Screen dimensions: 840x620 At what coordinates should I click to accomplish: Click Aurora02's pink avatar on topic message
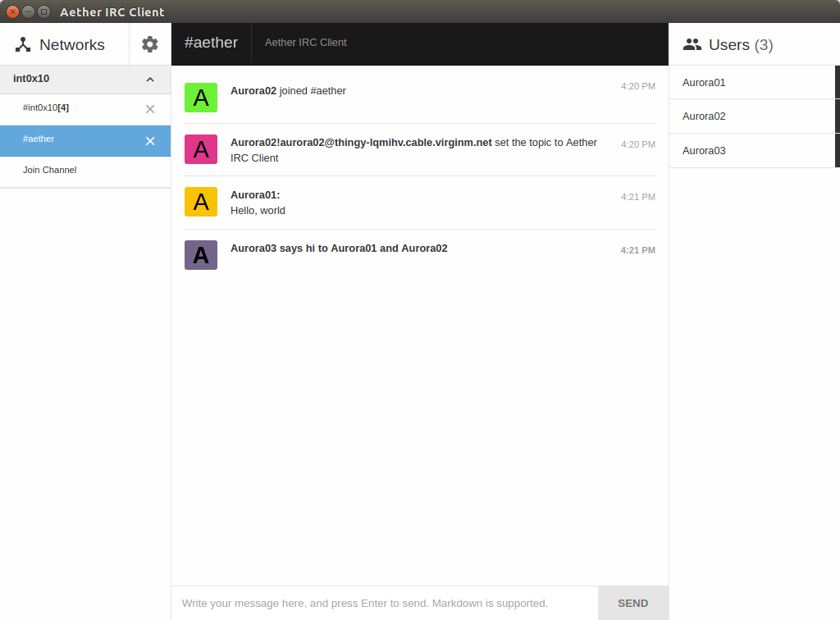[x=200, y=149]
